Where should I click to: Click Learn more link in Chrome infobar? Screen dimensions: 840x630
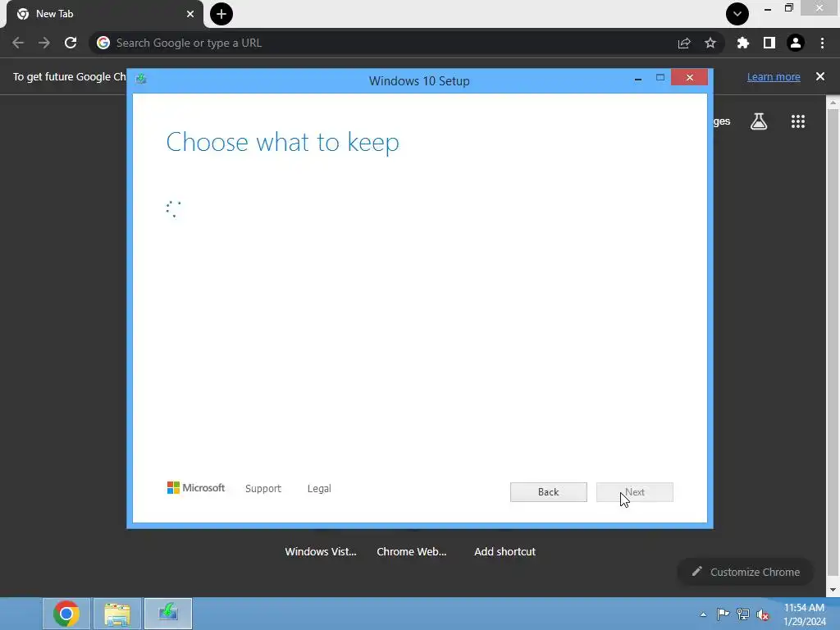774,76
